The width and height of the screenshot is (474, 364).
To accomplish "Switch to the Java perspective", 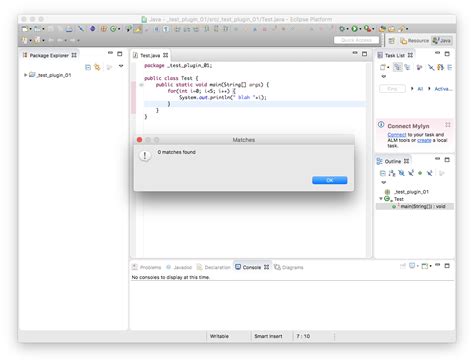I will tap(442, 41).
